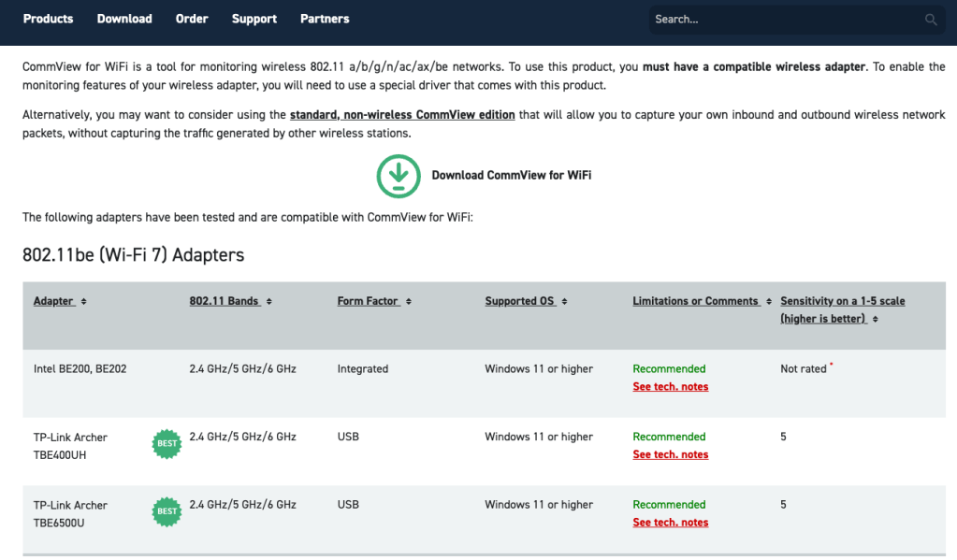Click Download CommView for WiFi link

(511, 176)
